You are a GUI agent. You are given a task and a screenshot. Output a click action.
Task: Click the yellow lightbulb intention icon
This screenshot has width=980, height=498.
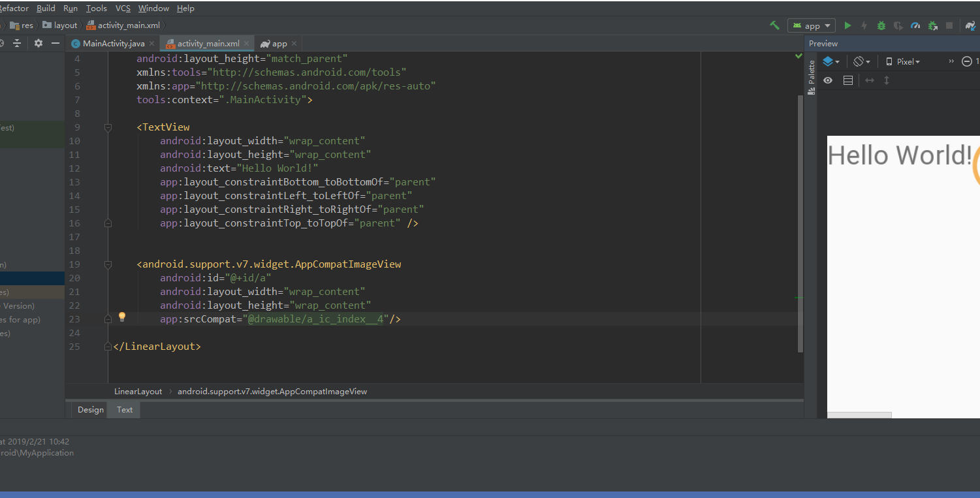click(x=121, y=317)
